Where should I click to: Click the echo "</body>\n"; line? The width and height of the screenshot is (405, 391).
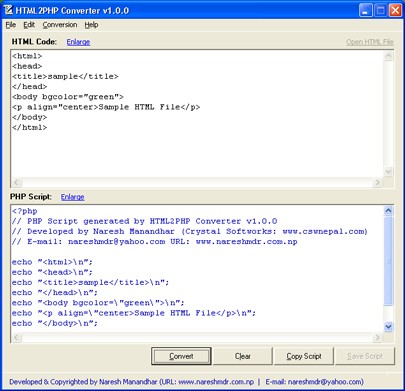55,323
